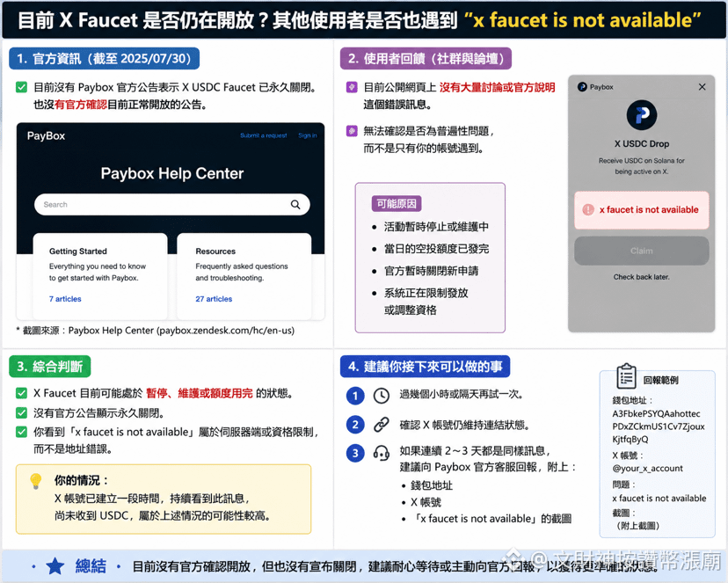Click the greyed-out Claim button
This screenshot has width=728, height=583.
point(641,251)
